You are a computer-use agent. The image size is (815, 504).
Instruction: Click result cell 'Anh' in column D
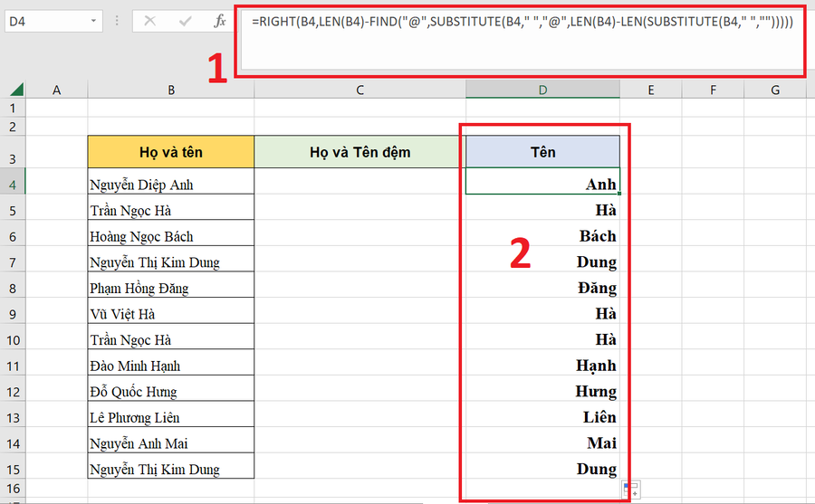542,181
